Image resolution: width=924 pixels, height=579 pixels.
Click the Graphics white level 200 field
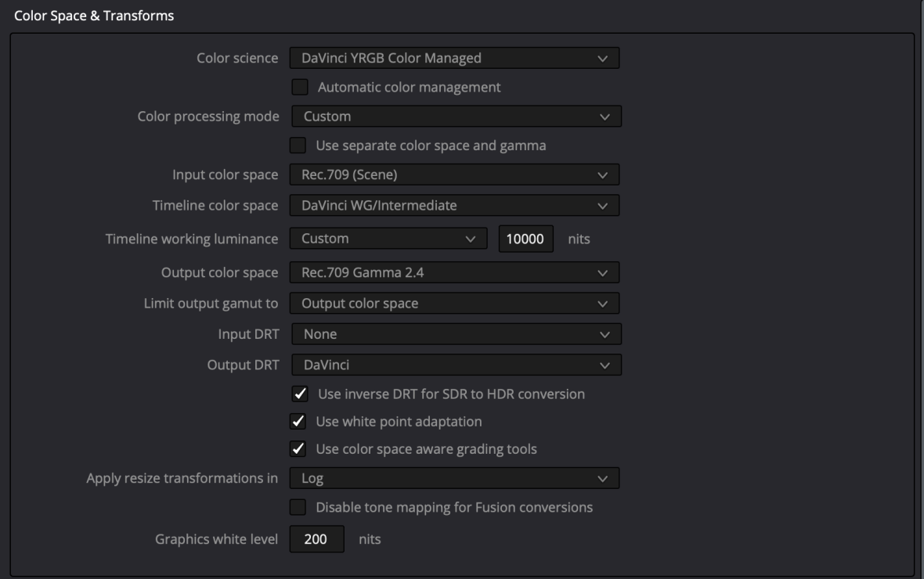[x=316, y=539]
